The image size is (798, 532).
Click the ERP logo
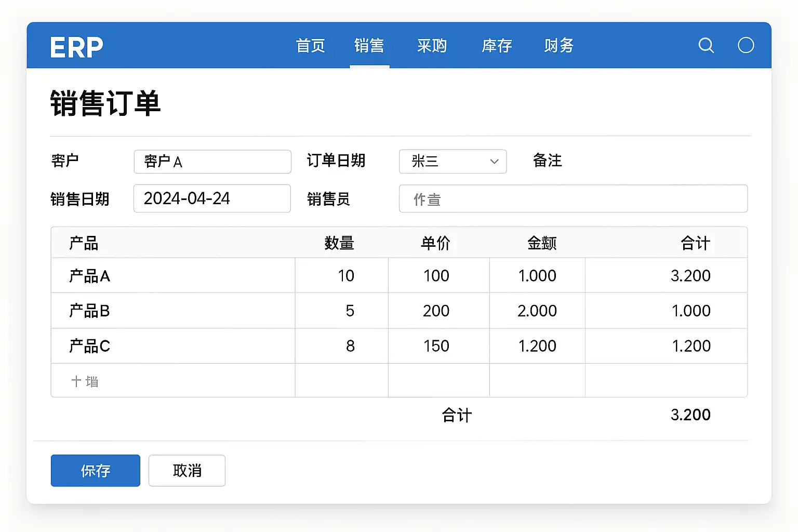(x=77, y=47)
